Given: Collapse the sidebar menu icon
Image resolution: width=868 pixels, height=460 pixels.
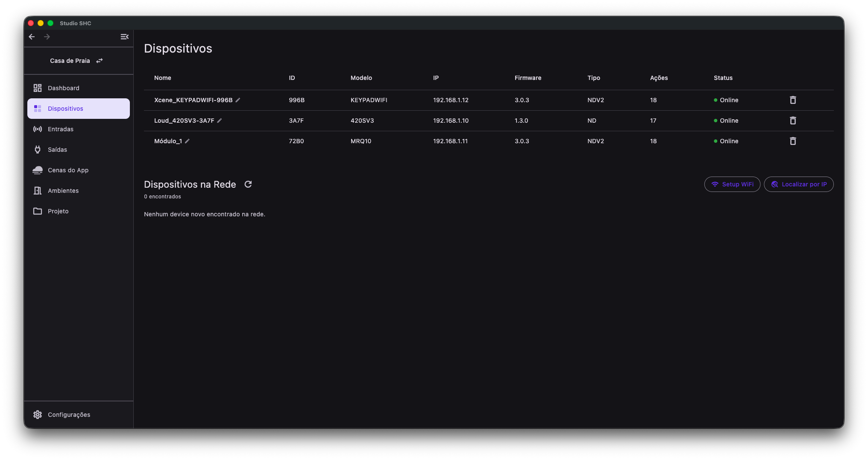Looking at the screenshot, I should tap(124, 37).
